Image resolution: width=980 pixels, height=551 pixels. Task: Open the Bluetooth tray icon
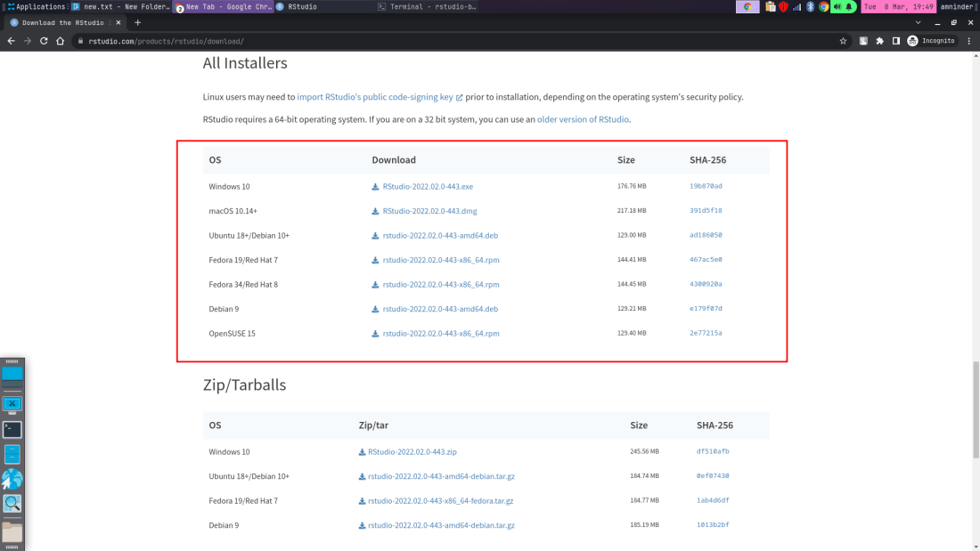pos(811,7)
